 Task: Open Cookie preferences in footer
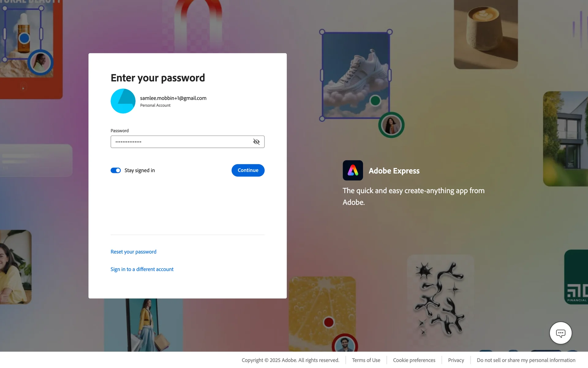click(414, 360)
